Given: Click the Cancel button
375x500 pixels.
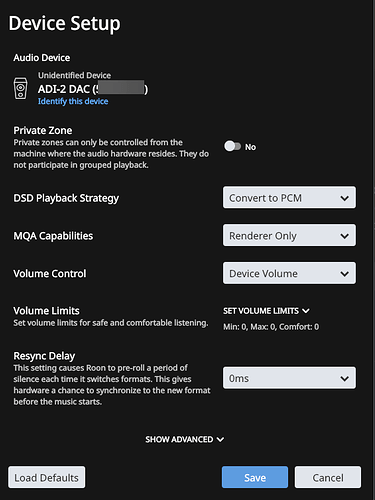Looking at the screenshot, I should [x=328, y=477].
